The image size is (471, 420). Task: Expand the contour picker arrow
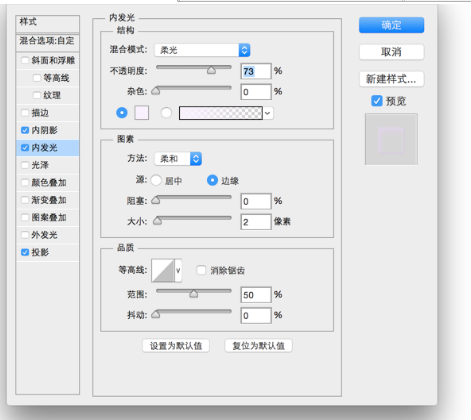coord(178,270)
